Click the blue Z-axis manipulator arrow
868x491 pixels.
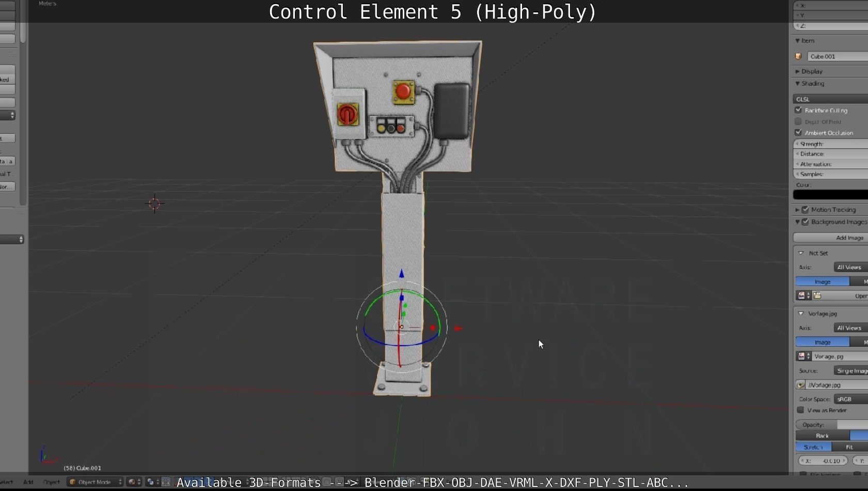click(402, 273)
